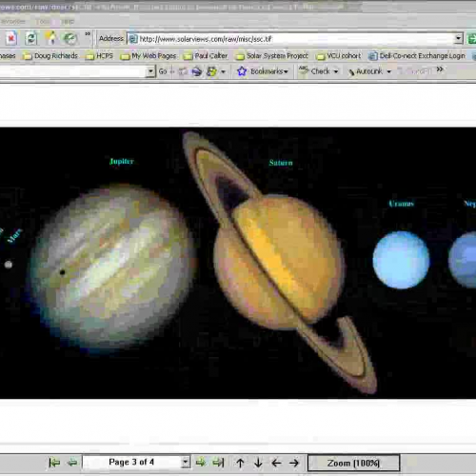Screen dimensions: 476x476
Task: Click the Google toolbar Go button
Action: coord(163,71)
